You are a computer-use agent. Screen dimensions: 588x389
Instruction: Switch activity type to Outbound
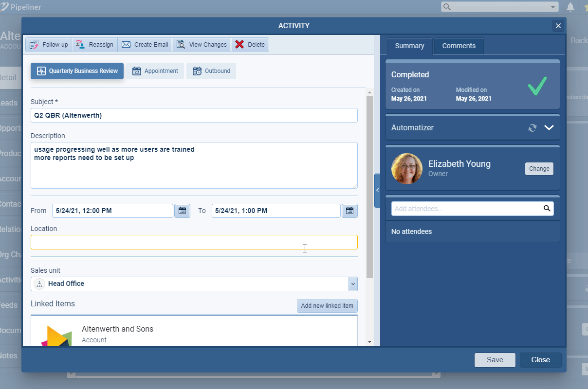(211, 71)
